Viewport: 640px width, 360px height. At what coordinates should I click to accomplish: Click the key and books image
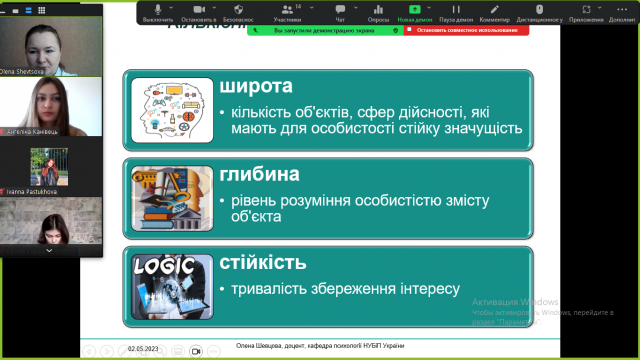(x=172, y=198)
